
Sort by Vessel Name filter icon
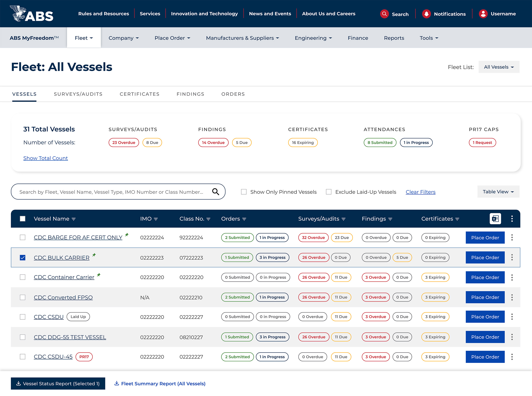[x=74, y=219]
